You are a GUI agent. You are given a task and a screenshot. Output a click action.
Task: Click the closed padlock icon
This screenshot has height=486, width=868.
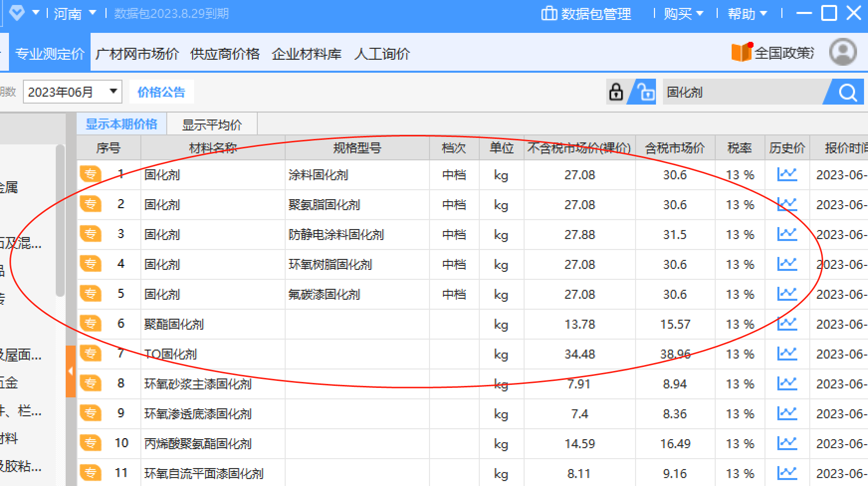click(616, 92)
